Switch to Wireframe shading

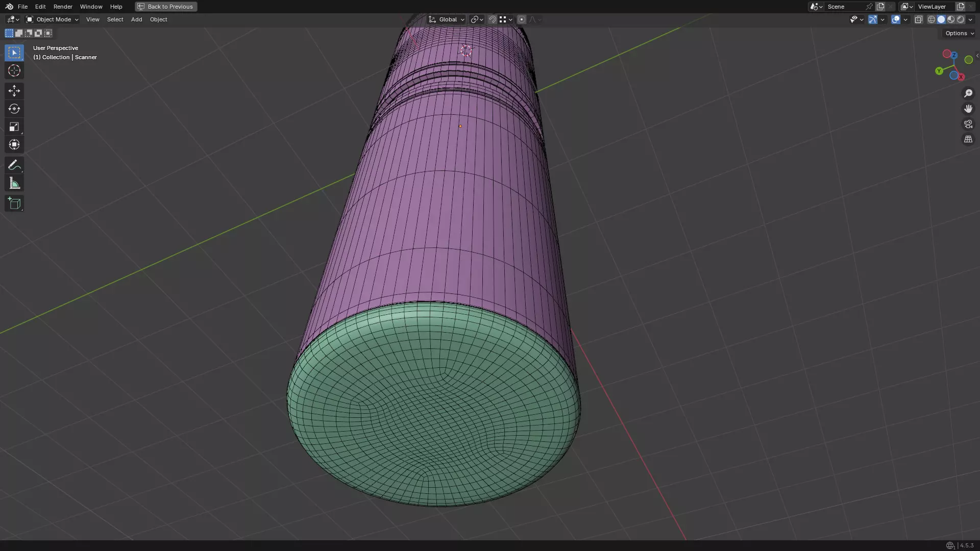932,19
